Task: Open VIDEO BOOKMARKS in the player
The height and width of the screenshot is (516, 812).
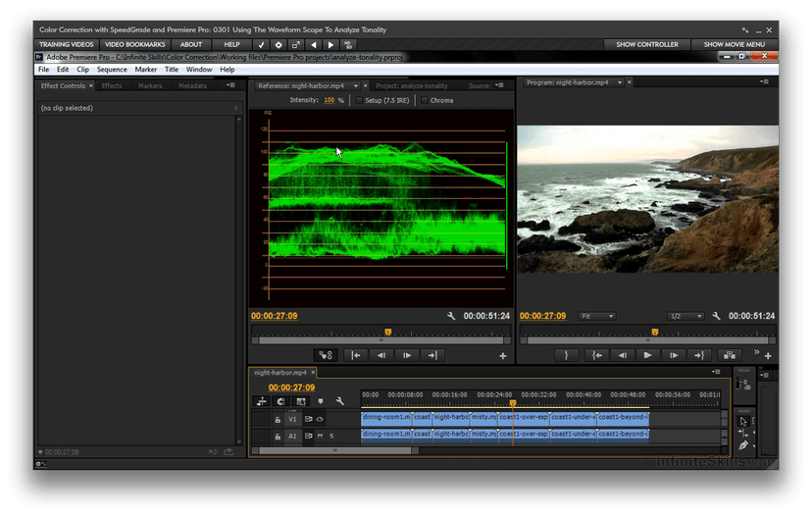Action: 134,44
